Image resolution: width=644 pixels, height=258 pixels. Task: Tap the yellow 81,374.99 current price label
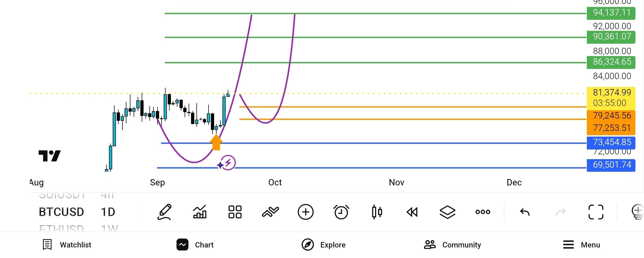(x=611, y=98)
